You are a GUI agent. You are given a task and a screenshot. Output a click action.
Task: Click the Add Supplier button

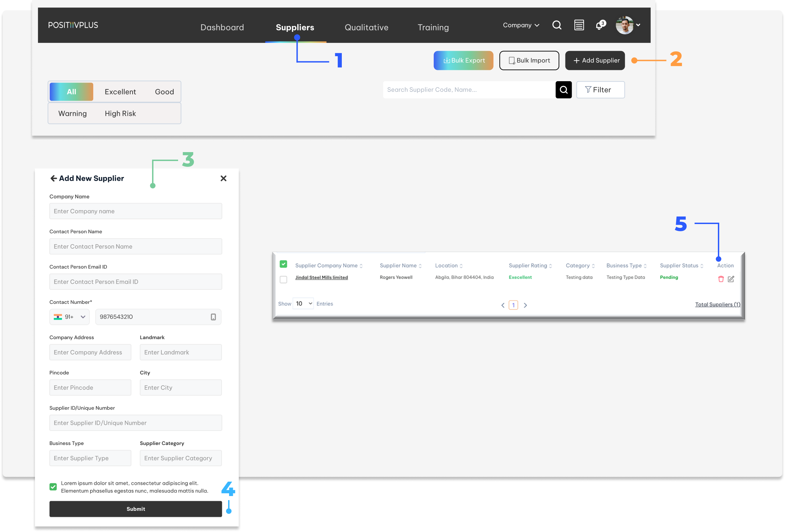(x=595, y=61)
